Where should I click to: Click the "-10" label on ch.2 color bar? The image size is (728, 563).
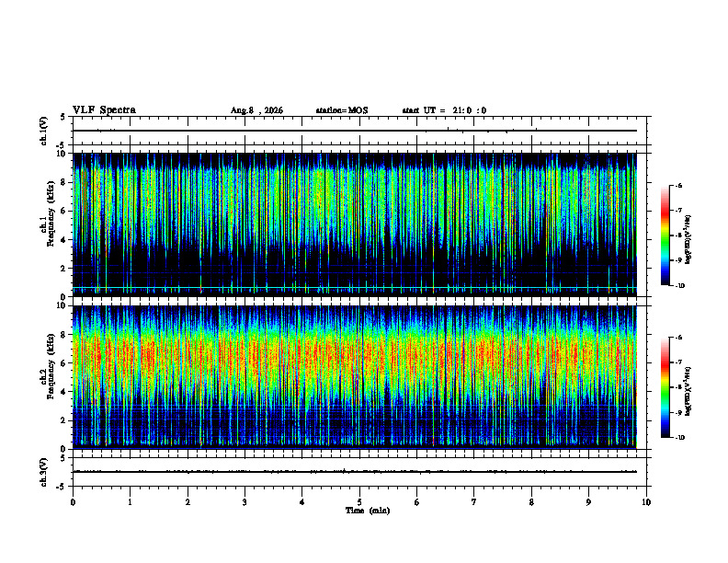coord(678,438)
